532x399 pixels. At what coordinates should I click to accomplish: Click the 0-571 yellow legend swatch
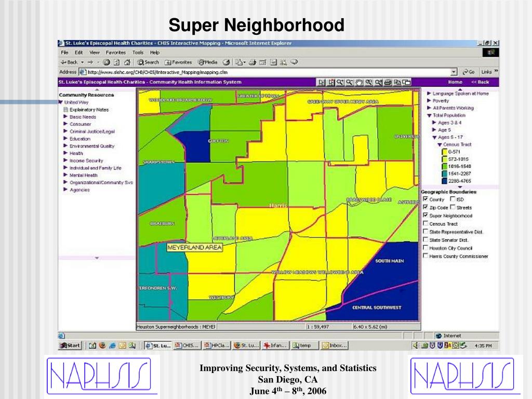444,152
